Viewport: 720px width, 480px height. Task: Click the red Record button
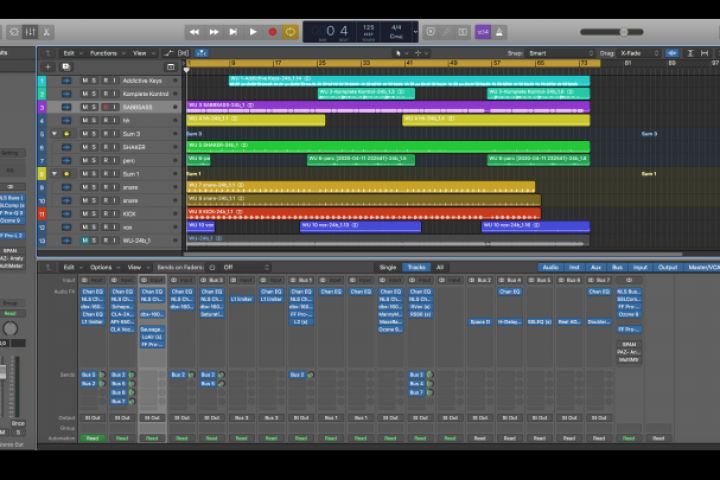tap(272, 32)
